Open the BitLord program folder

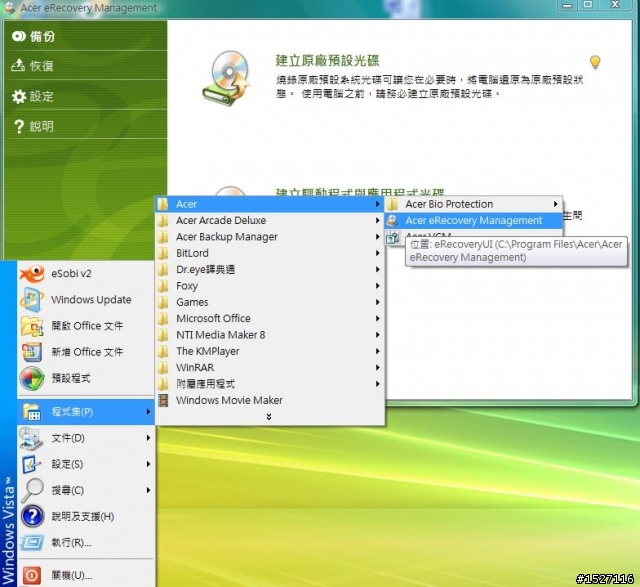pyautogui.click(x=269, y=253)
